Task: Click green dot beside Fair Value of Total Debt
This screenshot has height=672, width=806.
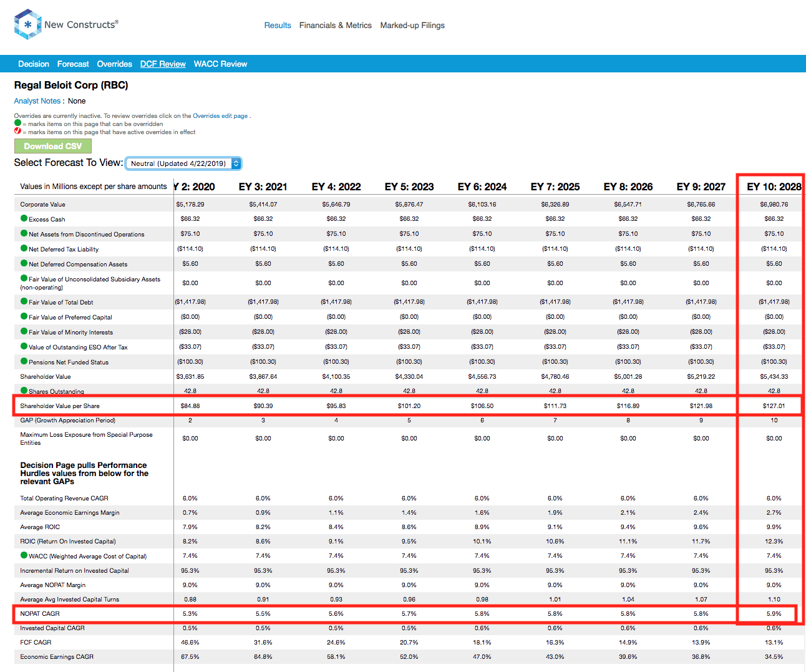Action: [24, 301]
